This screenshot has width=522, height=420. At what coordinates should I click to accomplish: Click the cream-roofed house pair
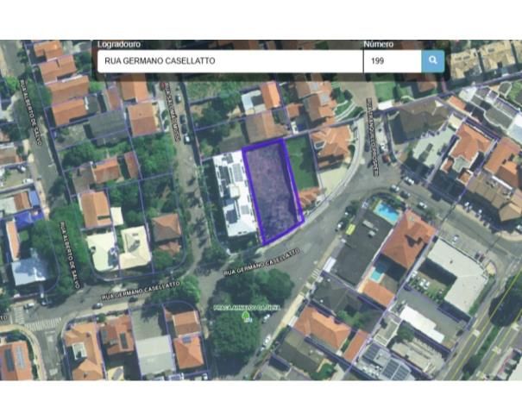(x=119, y=249)
